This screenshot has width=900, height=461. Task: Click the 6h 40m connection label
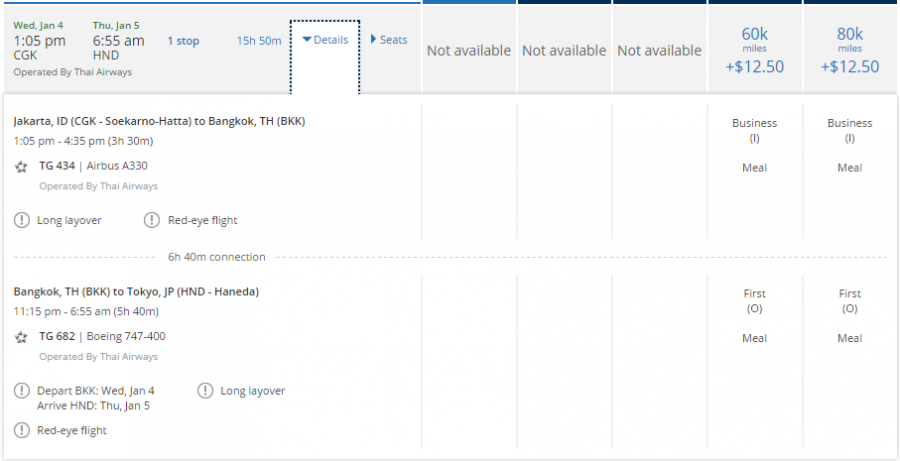click(216, 257)
